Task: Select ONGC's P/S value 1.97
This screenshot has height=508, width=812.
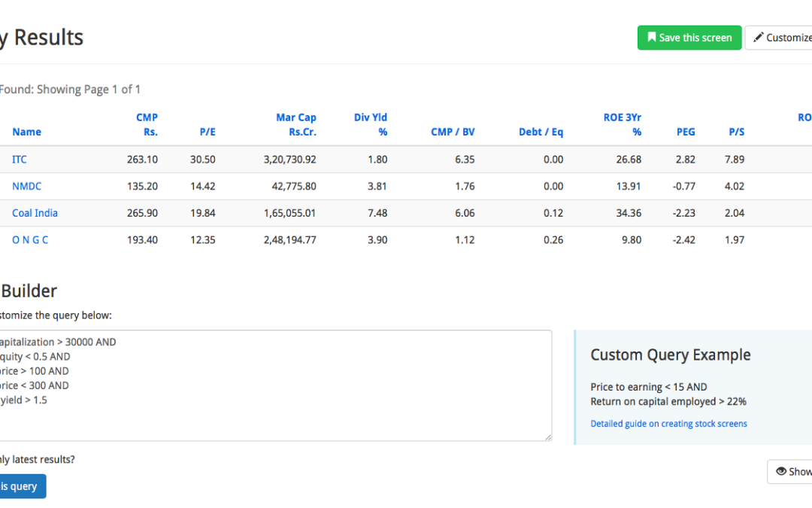Action: pyautogui.click(x=735, y=240)
